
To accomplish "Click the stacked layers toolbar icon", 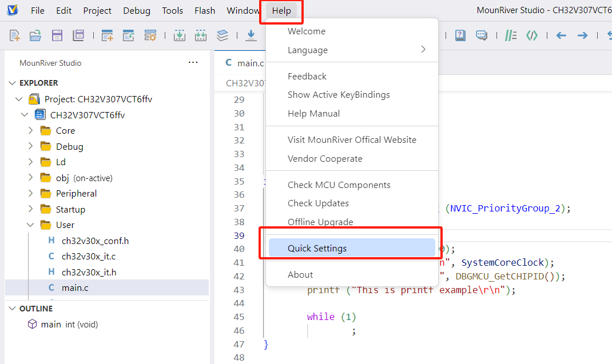I will tap(222, 35).
